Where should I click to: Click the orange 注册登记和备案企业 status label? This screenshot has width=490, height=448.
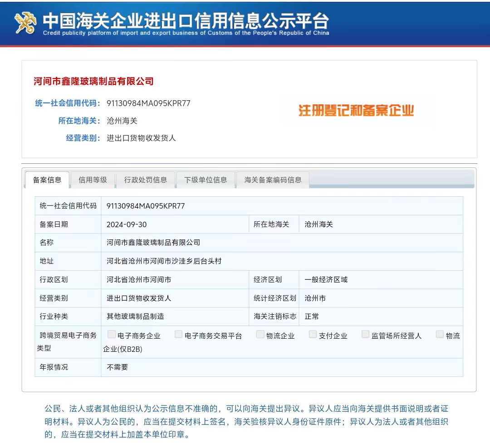coord(356,111)
